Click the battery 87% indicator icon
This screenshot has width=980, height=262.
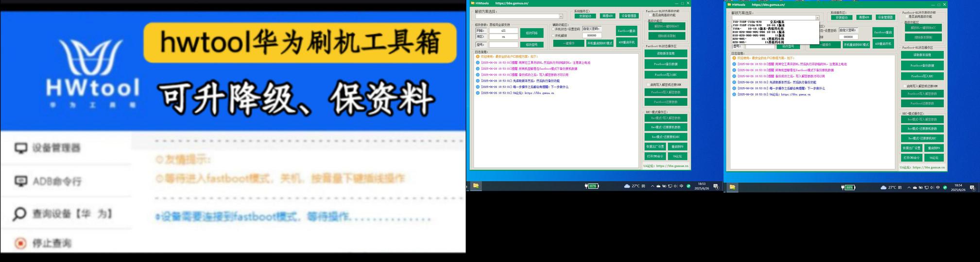tap(592, 186)
